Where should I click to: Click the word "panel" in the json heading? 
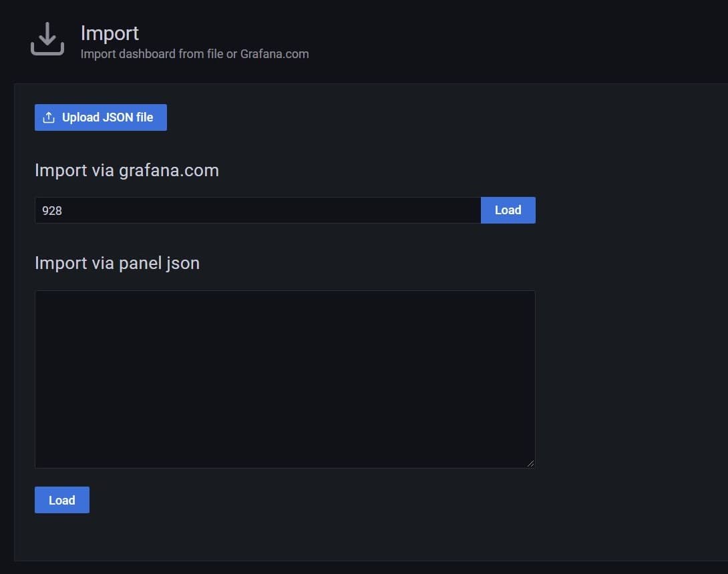point(139,263)
